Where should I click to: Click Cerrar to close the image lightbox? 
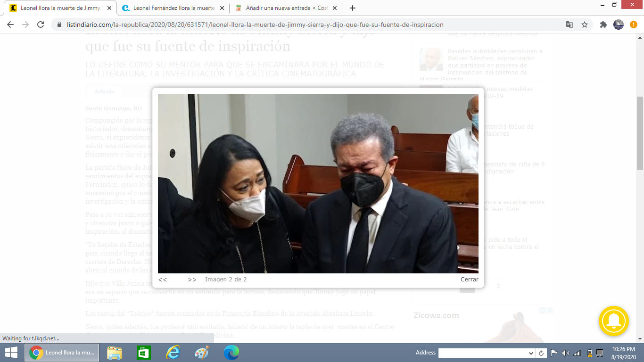click(469, 280)
